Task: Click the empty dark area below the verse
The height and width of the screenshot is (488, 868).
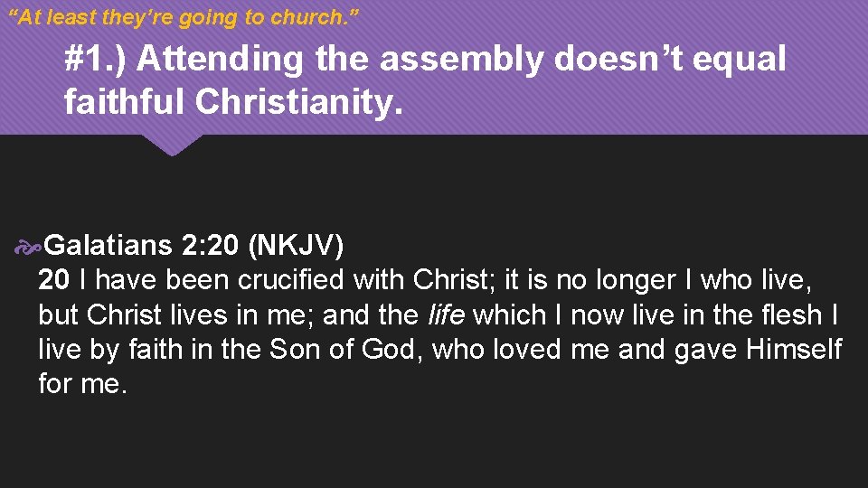Action: (x=434, y=443)
